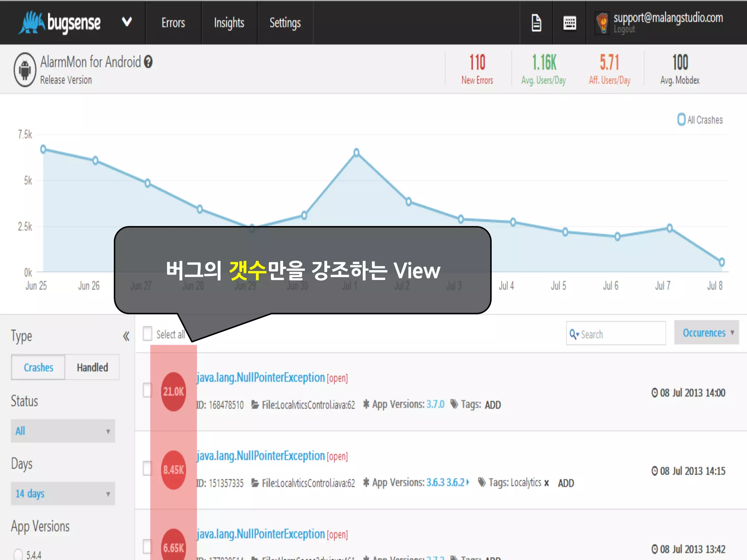Screen dimensions: 747x560
Task: Click the help icon beside AlarmMon for Android
Action: coord(148,62)
